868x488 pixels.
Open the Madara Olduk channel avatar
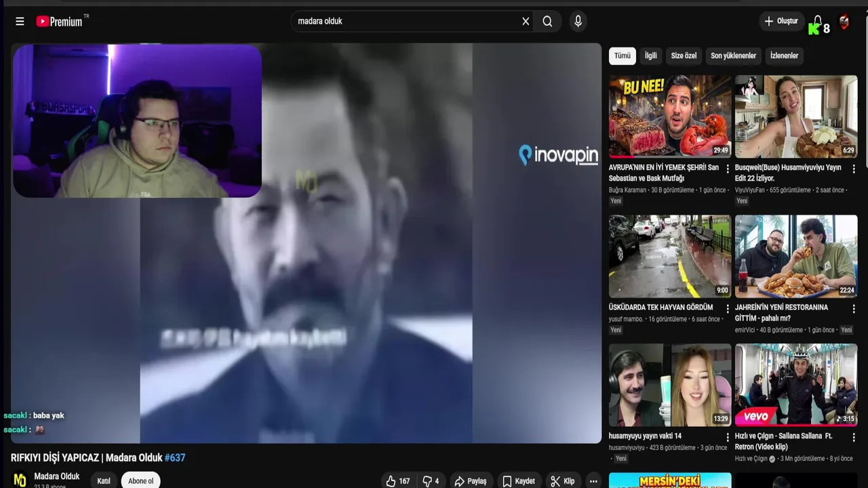[20, 480]
